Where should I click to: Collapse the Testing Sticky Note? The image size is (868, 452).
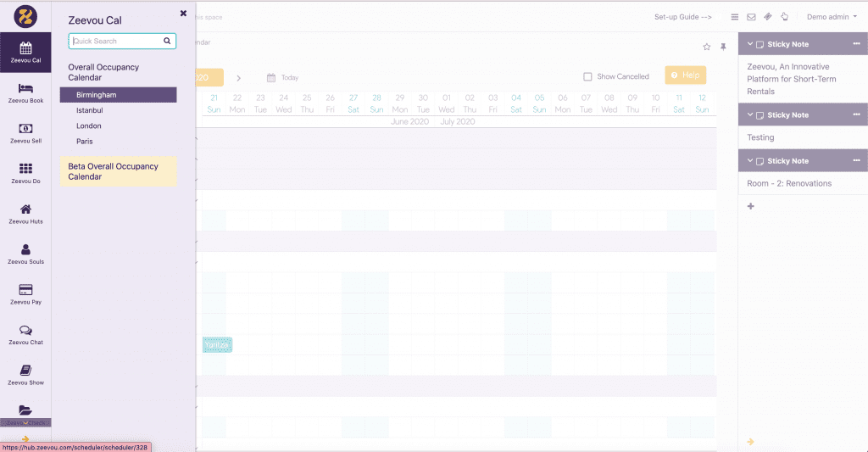pos(750,114)
